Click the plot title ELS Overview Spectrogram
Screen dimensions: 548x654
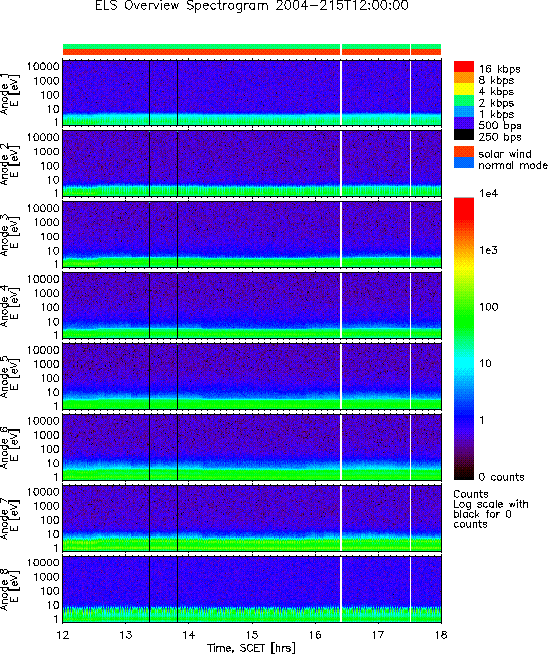[252, 6]
